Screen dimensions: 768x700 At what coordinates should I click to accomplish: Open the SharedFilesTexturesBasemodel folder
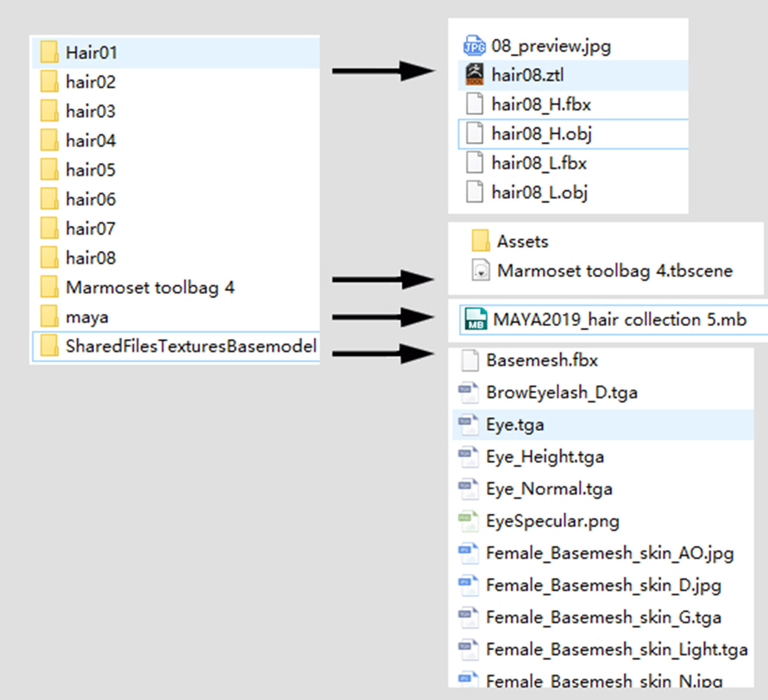(190, 347)
